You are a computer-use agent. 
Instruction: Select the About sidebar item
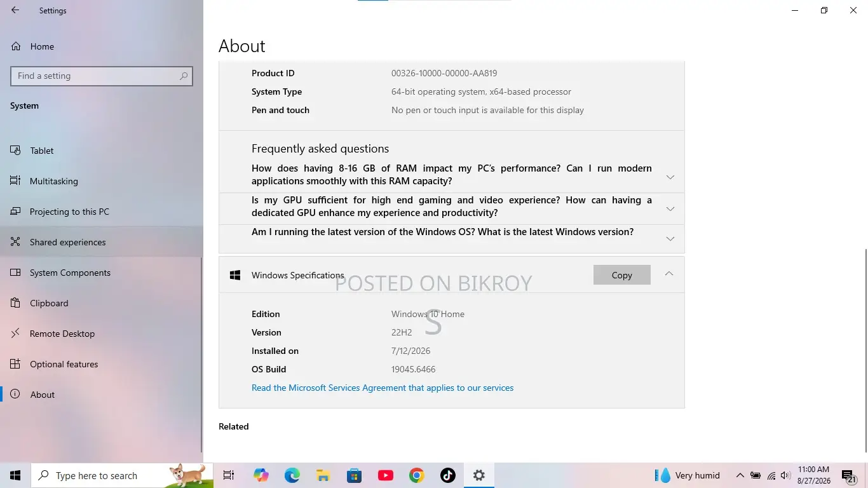pos(102,395)
